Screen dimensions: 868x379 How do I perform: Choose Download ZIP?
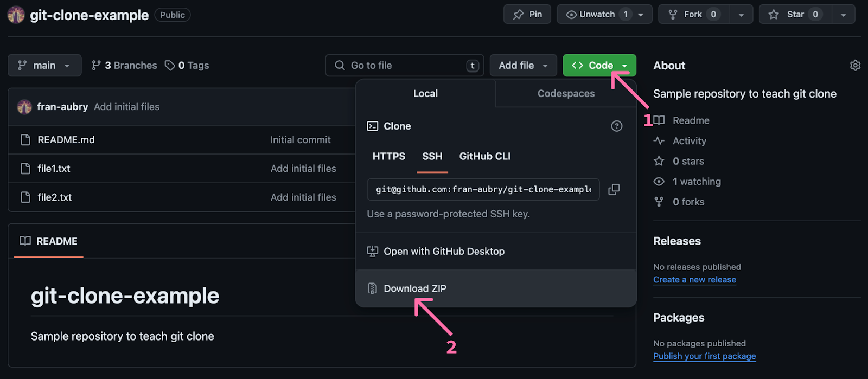(496, 288)
